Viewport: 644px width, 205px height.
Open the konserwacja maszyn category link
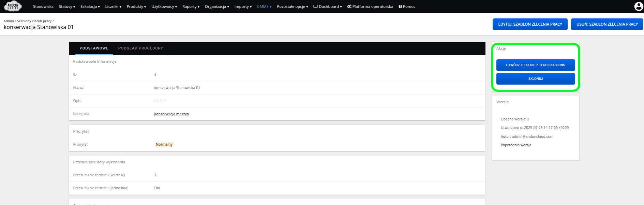pyautogui.click(x=171, y=114)
